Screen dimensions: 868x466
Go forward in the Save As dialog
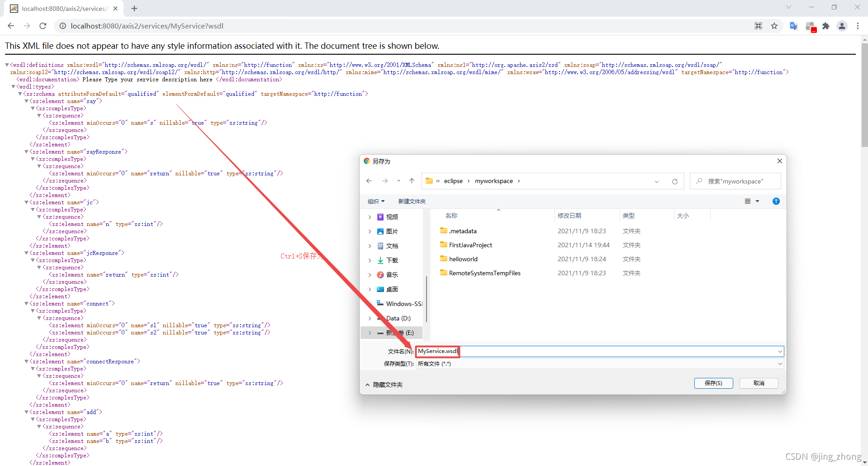pos(385,181)
